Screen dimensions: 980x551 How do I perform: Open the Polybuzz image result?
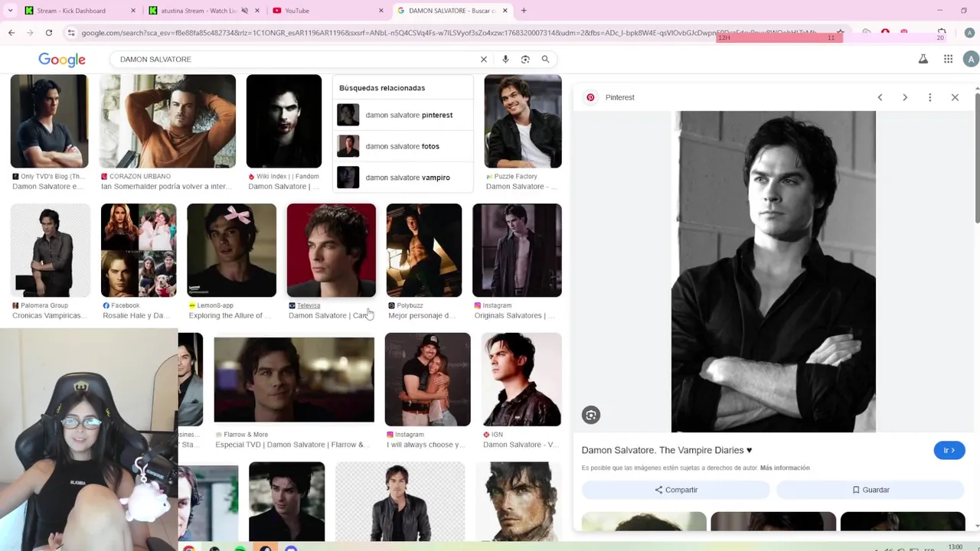coord(424,250)
